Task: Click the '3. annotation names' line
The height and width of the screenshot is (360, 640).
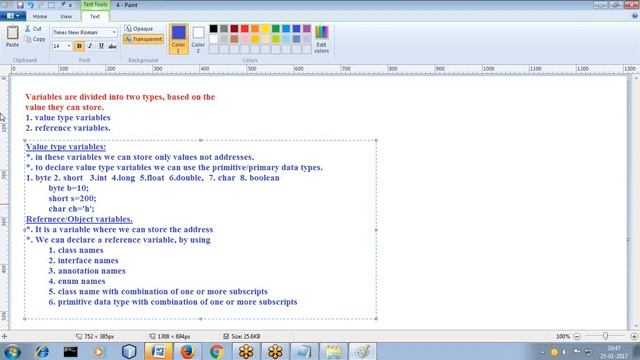Action: click(x=87, y=271)
